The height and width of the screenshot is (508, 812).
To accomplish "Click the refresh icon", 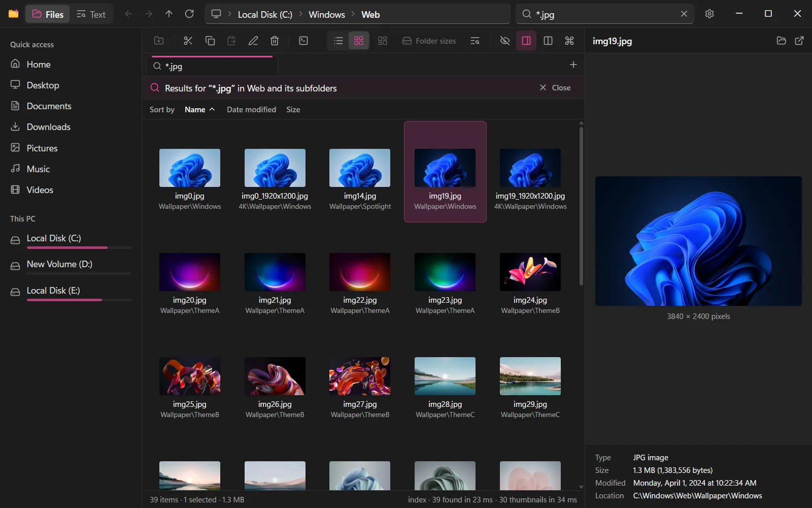I will (x=189, y=14).
